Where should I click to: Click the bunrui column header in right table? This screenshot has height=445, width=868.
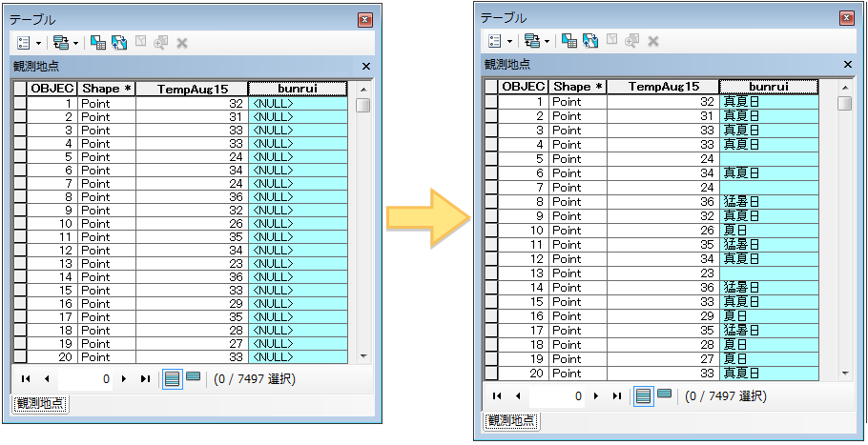768,87
